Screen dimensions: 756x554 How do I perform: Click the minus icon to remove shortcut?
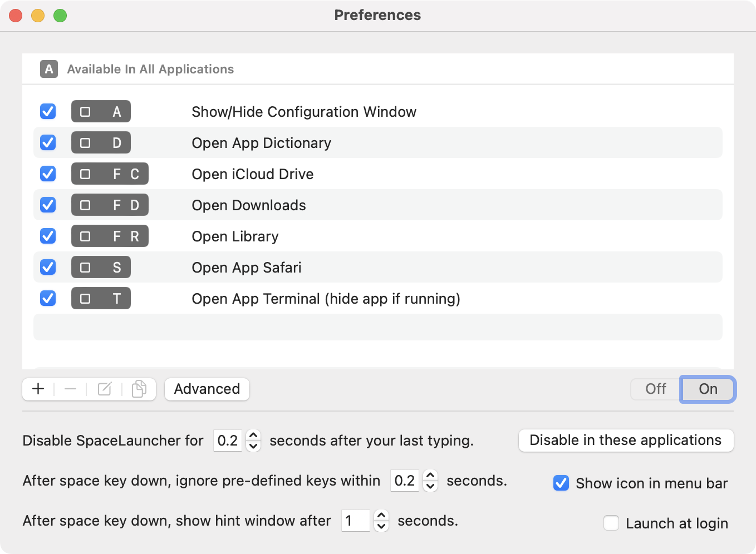(x=70, y=389)
